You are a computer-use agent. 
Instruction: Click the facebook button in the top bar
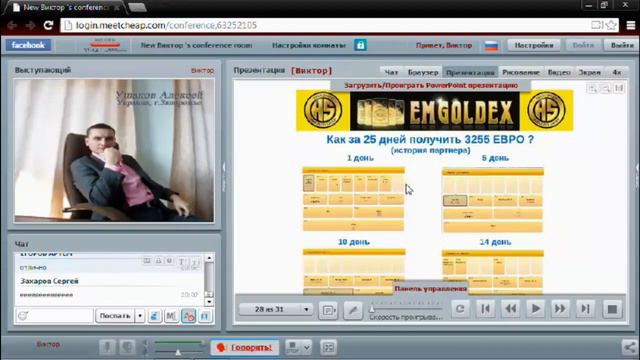pyautogui.click(x=28, y=45)
